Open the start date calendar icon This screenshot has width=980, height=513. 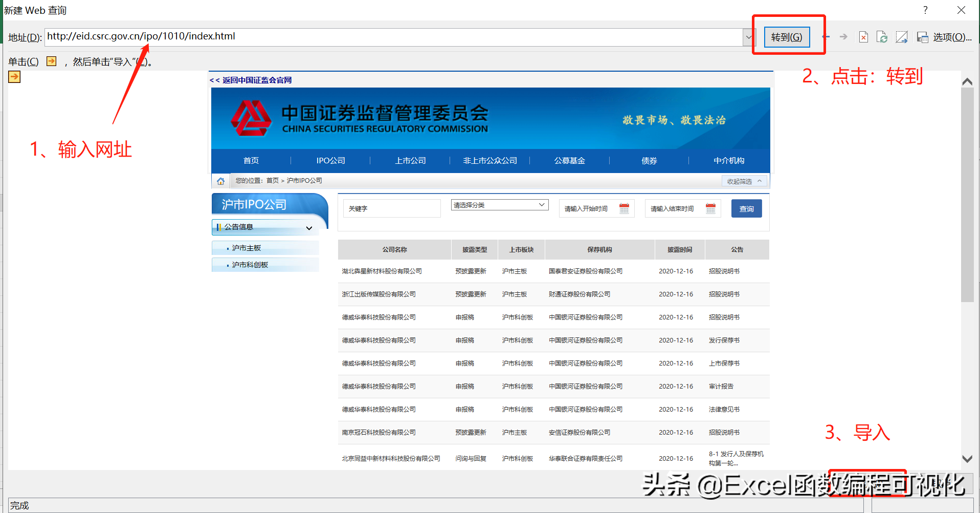(624, 208)
